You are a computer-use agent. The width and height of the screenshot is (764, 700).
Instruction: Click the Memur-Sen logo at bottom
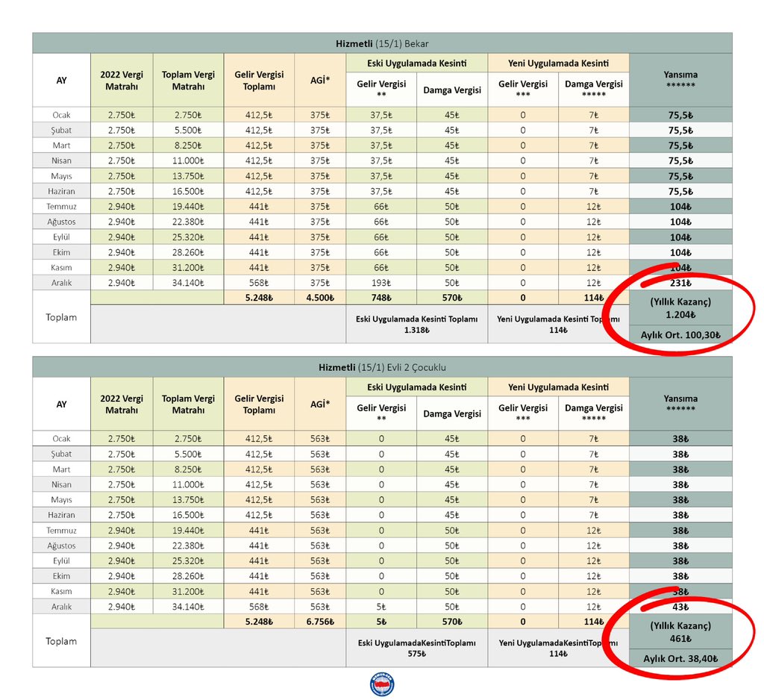[x=382, y=683]
